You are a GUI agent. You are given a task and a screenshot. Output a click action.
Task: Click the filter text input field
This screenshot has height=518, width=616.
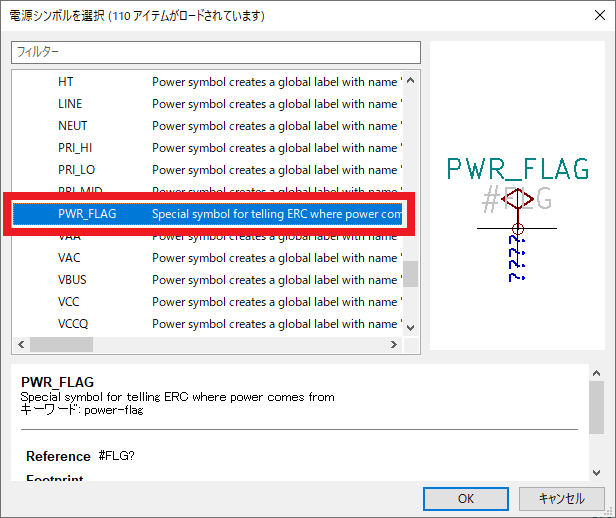coord(216,52)
